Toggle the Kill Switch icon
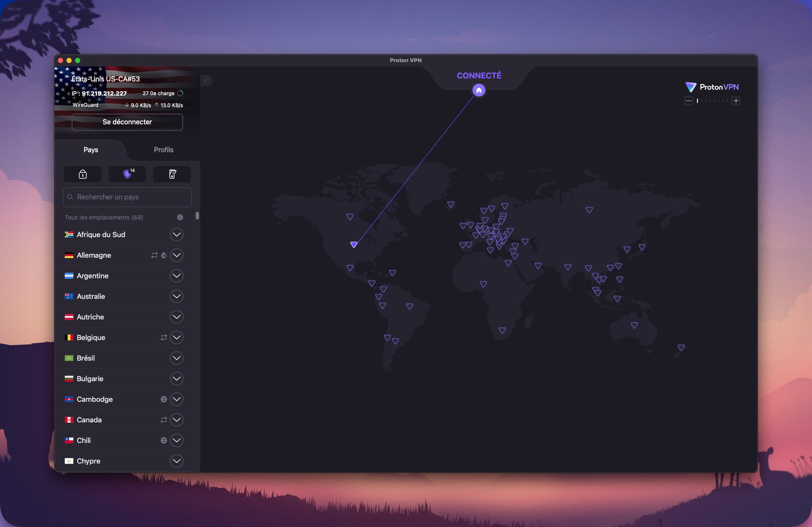Image resolution: width=812 pixels, height=527 pixels. point(172,174)
